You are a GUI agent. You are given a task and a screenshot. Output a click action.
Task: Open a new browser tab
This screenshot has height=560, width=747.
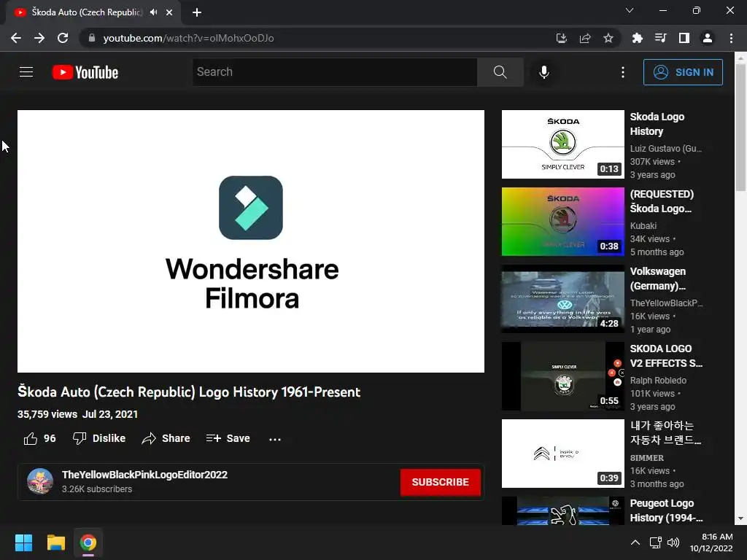[x=197, y=12]
